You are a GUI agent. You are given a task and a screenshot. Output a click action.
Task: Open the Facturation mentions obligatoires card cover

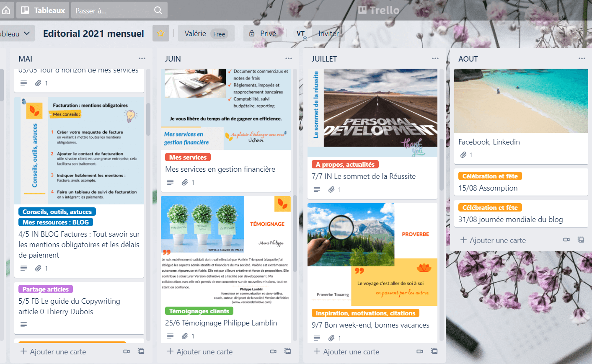coord(79,151)
